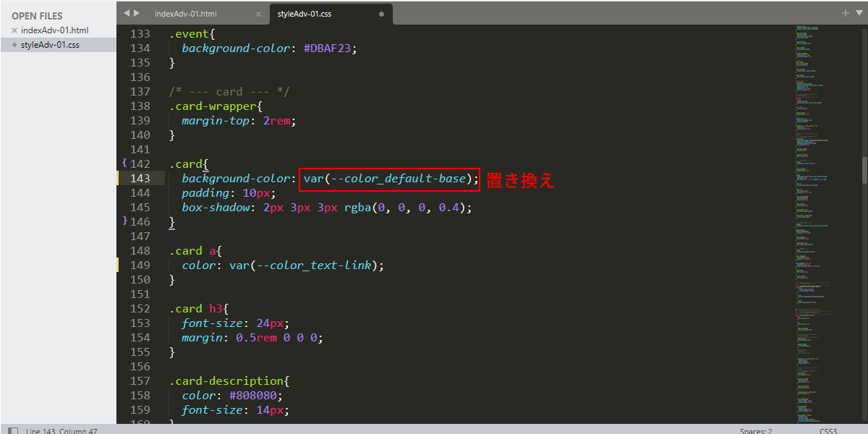Open the CSS3 syntax selector in the status bar

pos(828,431)
